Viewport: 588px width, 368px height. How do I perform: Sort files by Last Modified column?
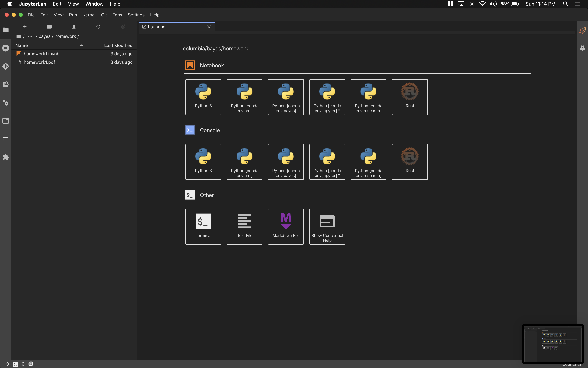click(118, 45)
